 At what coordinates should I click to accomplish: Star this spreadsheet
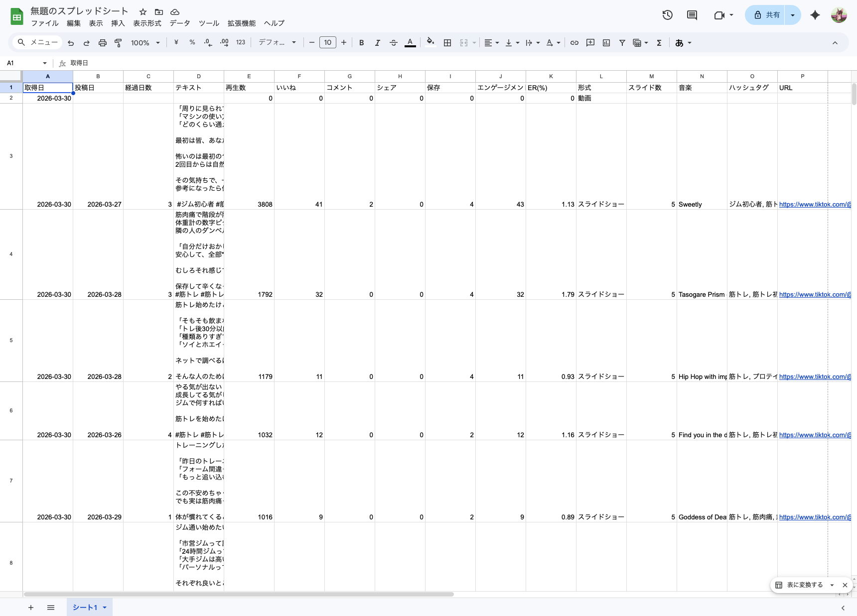click(143, 11)
